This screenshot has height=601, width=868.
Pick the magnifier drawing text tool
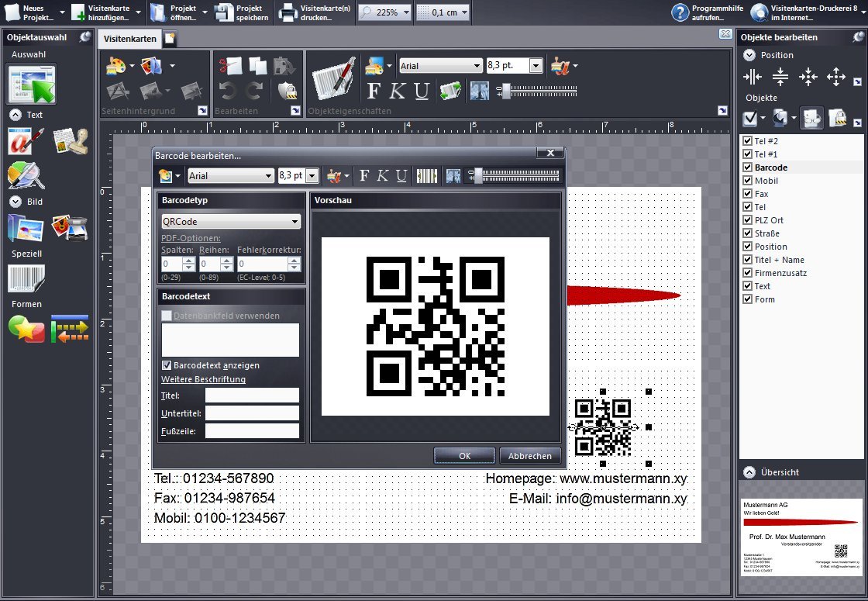(x=26, y=175)
